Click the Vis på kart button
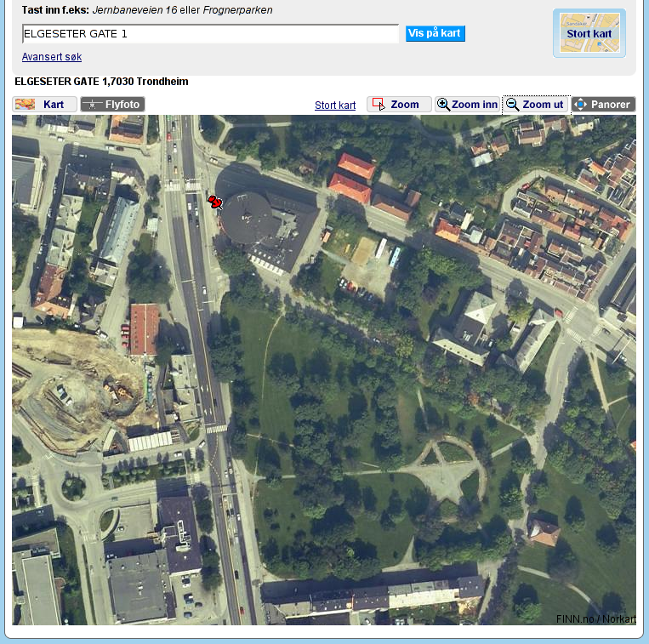 coord(435,33)
